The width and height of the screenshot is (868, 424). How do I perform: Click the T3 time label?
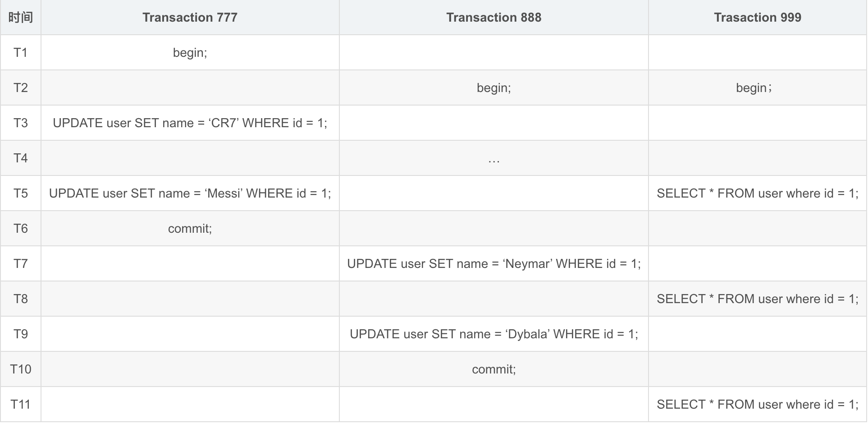[21, 123]
